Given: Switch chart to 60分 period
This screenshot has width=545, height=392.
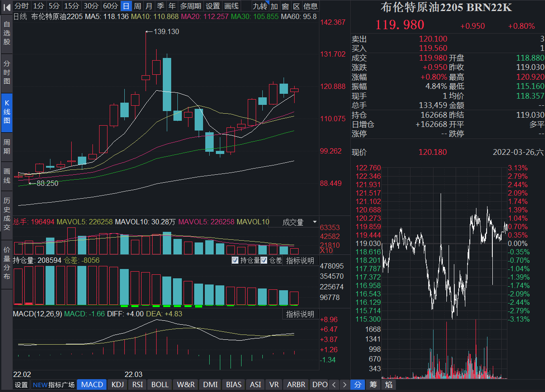Looking at the screenshot, I should 110,6.
